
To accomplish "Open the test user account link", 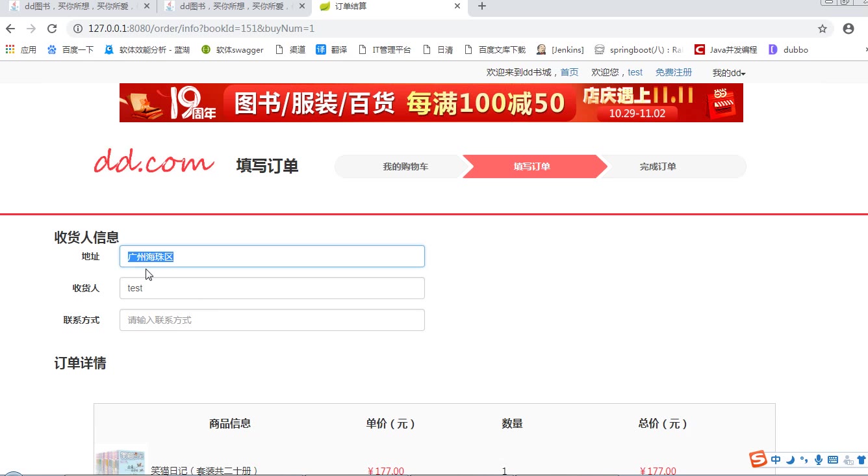I will click(x=635, y=72).
